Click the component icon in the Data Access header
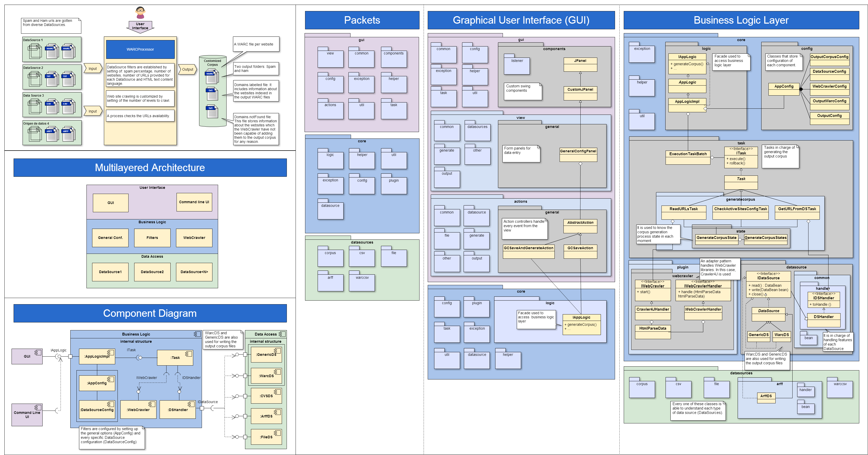 coord(282,334)
